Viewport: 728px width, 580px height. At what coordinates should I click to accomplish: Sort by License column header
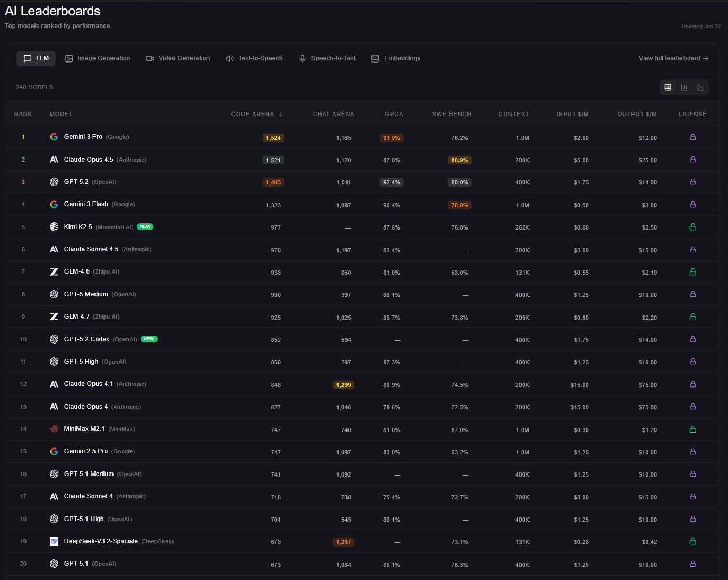(x=692, y=114)
